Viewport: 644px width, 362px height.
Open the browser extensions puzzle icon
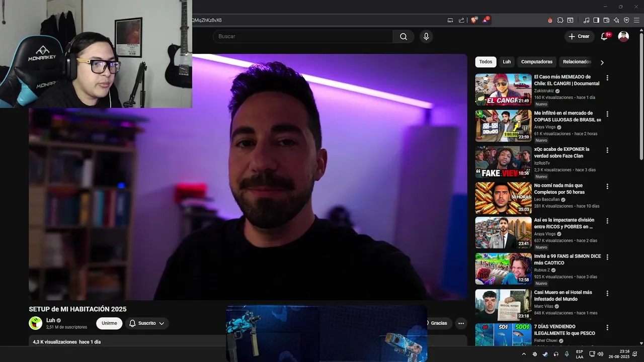click(560, 20)
